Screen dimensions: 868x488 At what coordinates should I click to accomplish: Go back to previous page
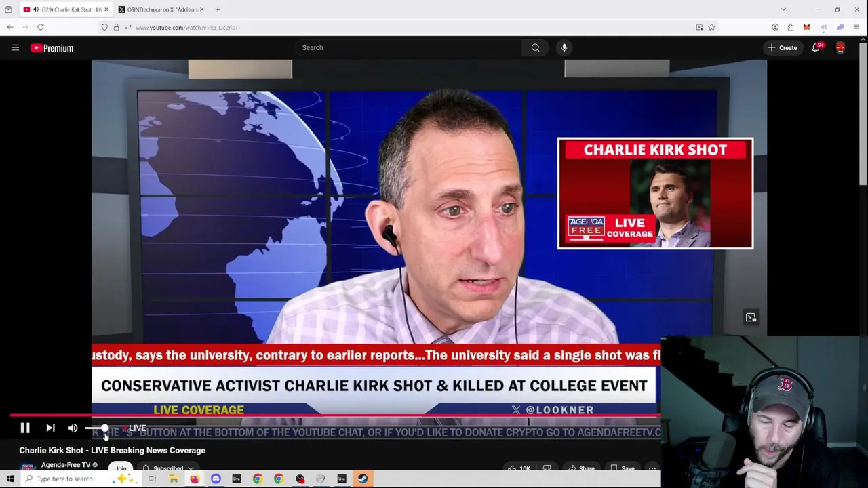point(10,27)
